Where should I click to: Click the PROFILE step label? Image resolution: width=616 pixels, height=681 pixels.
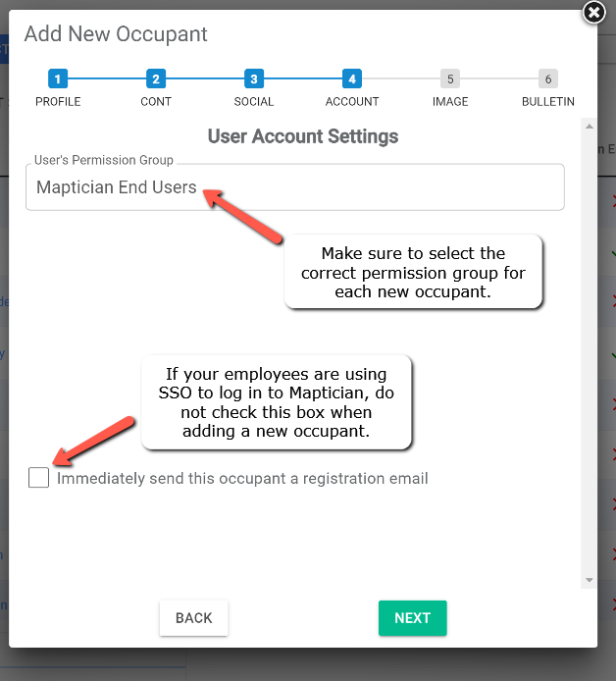point(58,102)
